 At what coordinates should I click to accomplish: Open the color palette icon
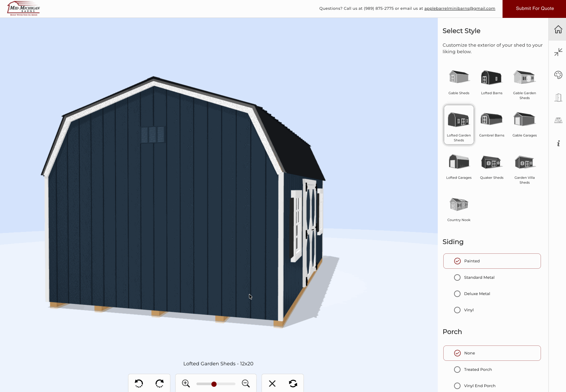[558, 75]
